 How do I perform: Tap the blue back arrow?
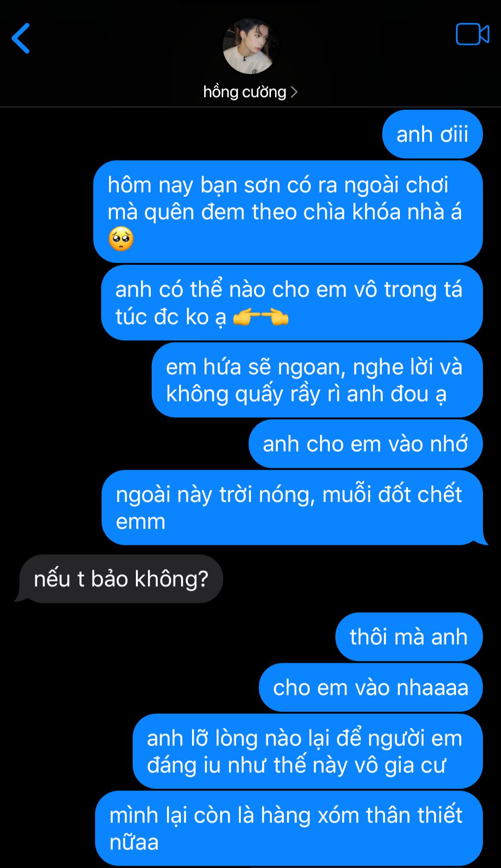[21, 38]
